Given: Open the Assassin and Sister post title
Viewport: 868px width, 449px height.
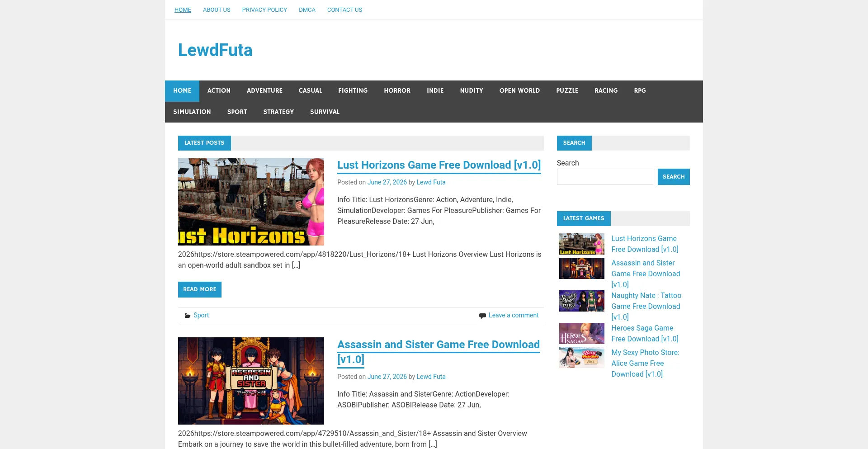Looking at the screenshot, I should point(439,352).
